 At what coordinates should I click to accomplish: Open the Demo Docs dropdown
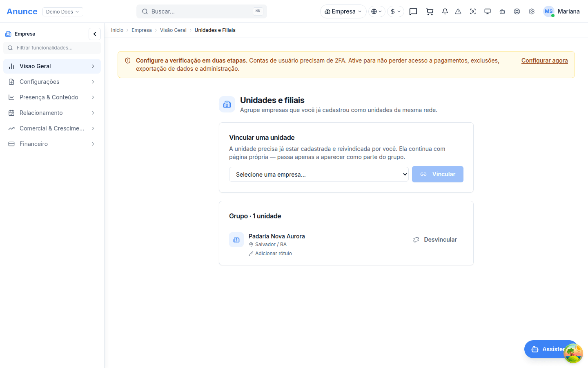63,11
